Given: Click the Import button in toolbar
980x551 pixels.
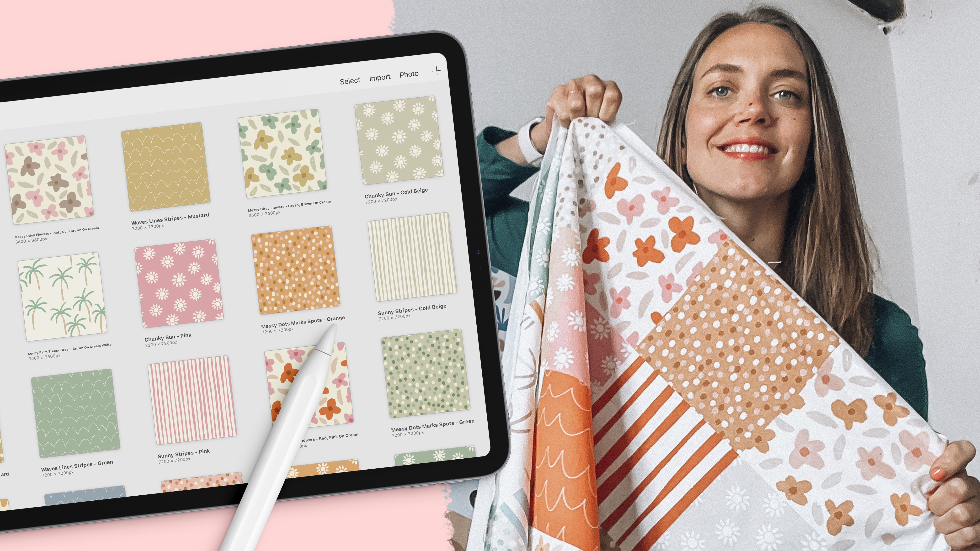Looking at the screenshot, I should [x=379, y=76].
